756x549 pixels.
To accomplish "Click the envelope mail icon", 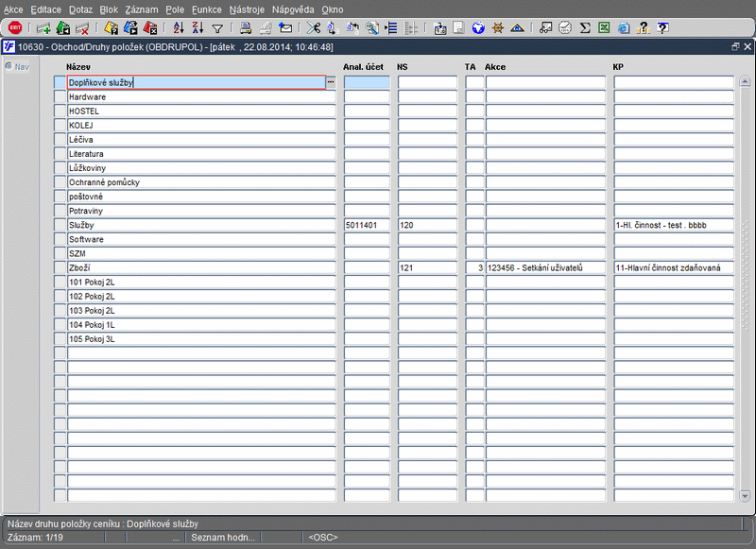I will coord(285,28).
